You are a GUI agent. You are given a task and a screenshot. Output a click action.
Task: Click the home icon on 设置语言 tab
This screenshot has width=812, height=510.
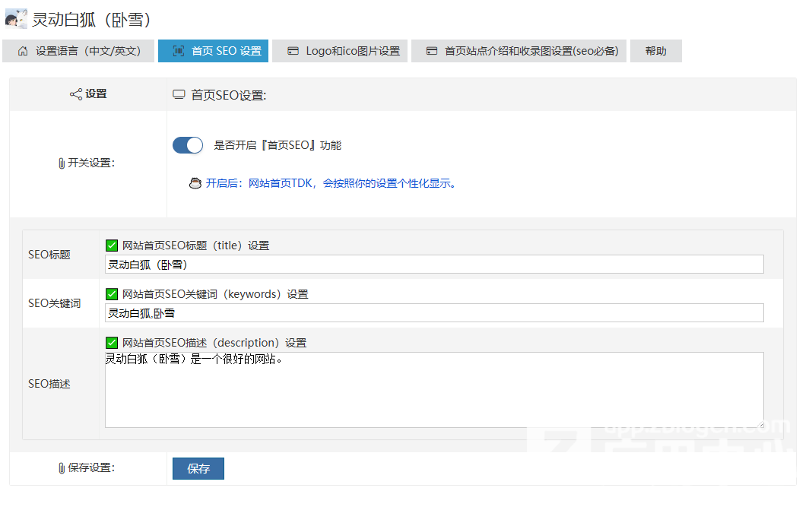click(23, 51)
